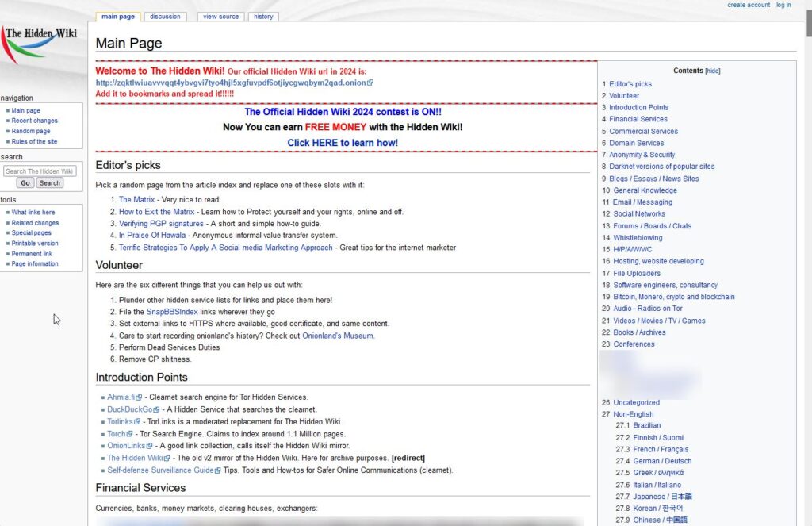This screenshot has height=526, width=812.
Task: Open Random page in navigation
Action: tap(31, 131)
